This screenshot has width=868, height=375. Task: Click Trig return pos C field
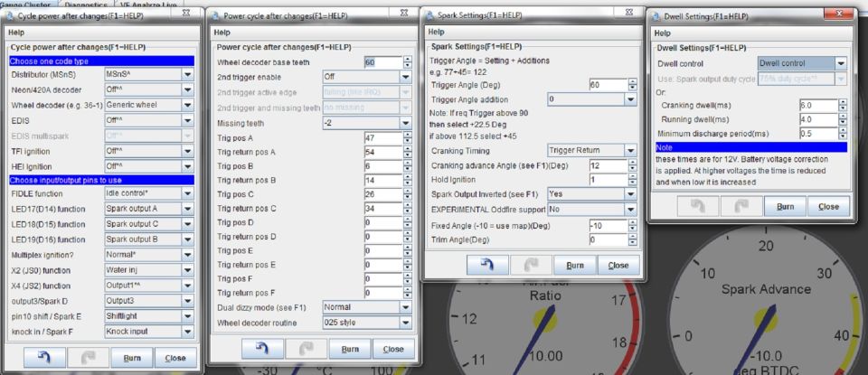(x=383, y=209)
